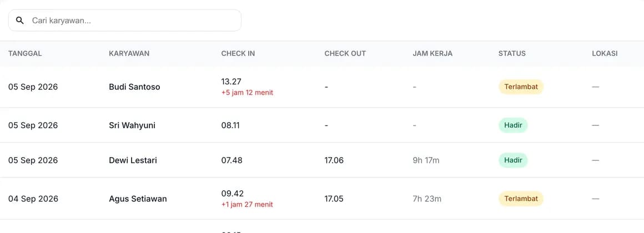Click the STATUS column header
The height and width of the screenshot is (233, 644).
click(x=512, y=53)
